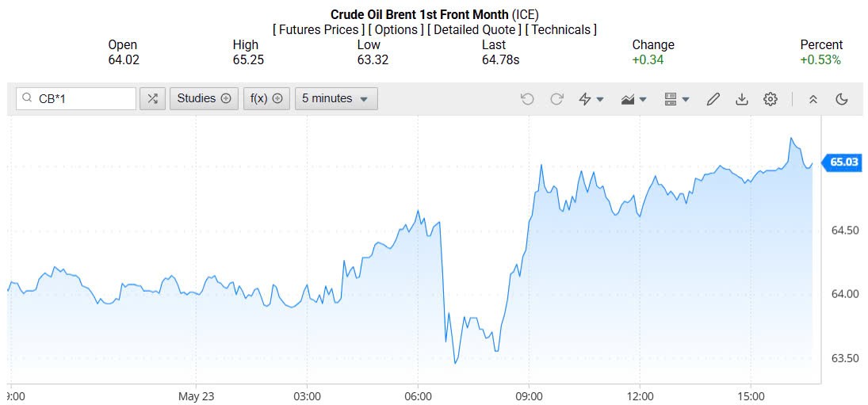Open the chart layout template dropdown
Viewport: 868px width, 405px height.
pos(676,99)
